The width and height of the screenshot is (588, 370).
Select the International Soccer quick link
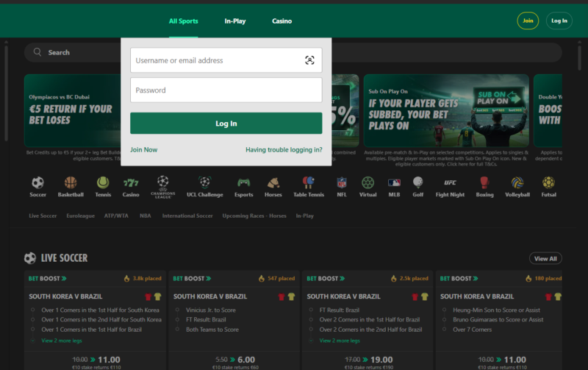point(187,216)
